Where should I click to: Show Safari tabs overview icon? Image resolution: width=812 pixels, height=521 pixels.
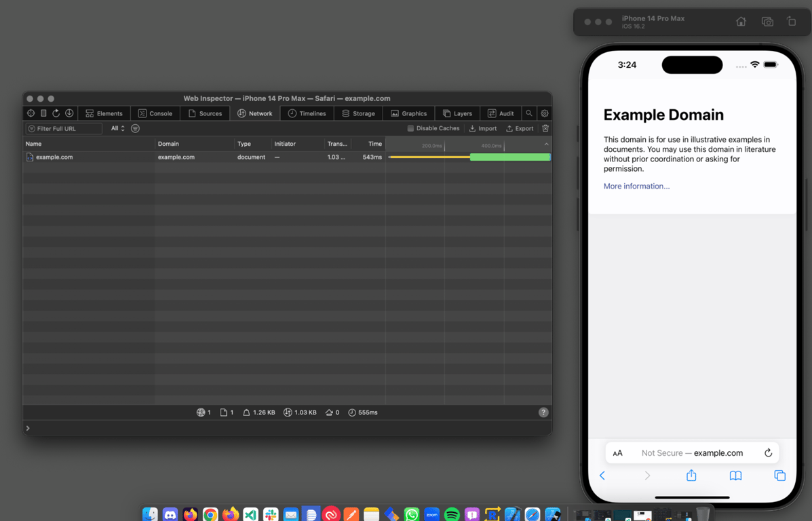point(780,476)
